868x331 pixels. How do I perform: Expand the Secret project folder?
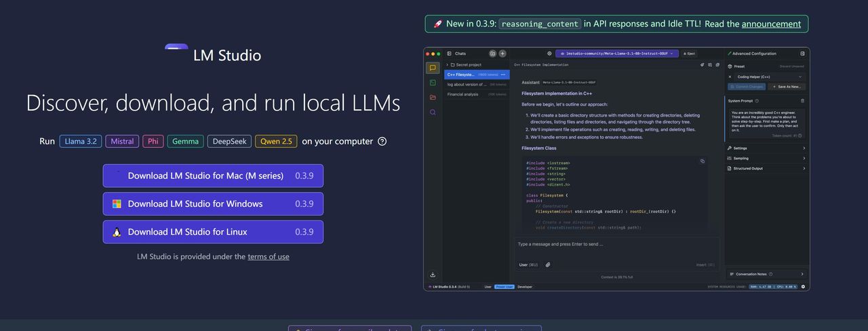477,65
